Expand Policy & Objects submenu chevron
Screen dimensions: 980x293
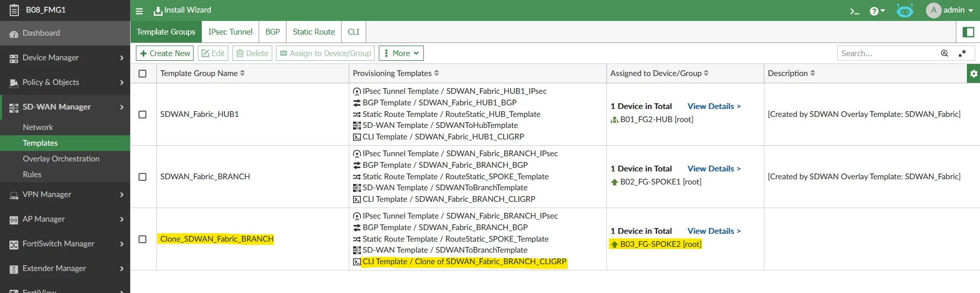pyautogui.click(x=122, y=82)
